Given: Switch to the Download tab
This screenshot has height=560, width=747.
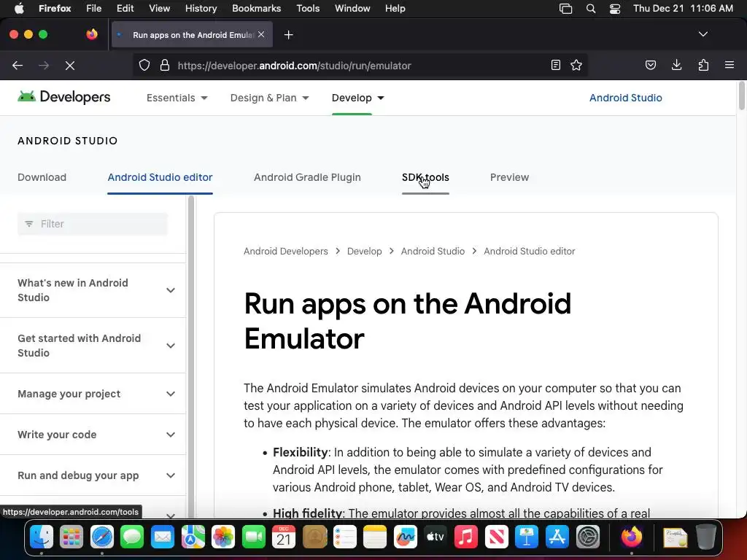Looking at the screenshot, I should coord(42,177).
